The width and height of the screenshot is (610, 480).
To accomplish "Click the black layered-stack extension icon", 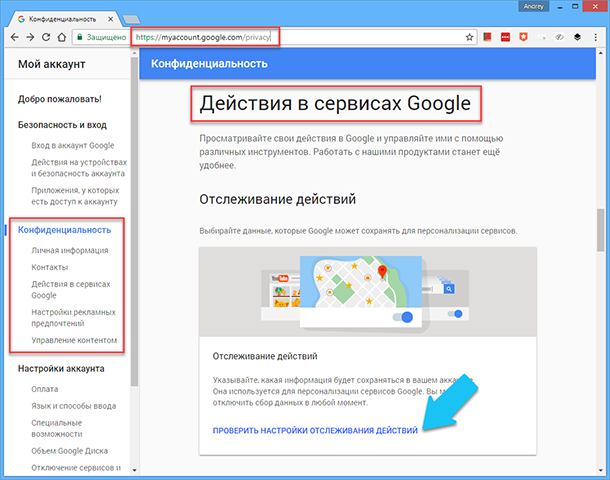I will pos(577,37).
